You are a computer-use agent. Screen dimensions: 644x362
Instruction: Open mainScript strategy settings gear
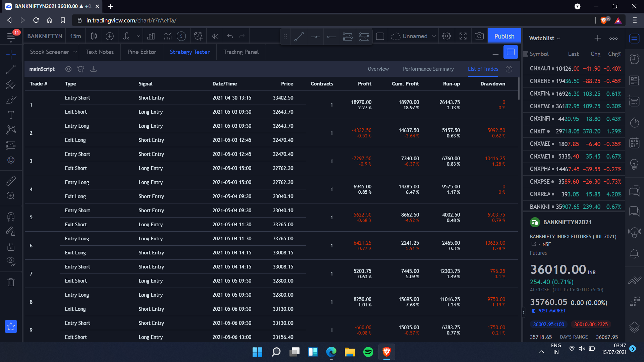click(x=68, y=69)
